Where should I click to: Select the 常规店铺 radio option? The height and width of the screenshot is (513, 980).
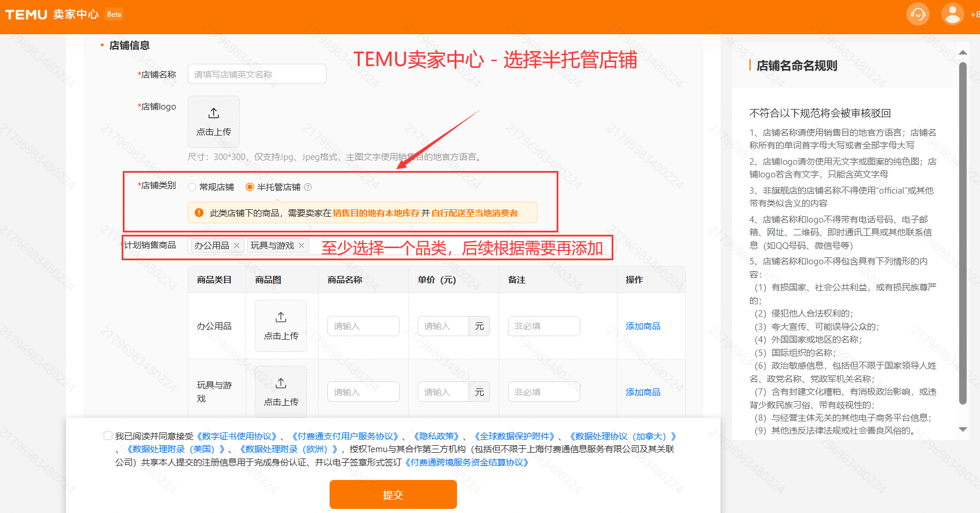(x=192, y=187)
